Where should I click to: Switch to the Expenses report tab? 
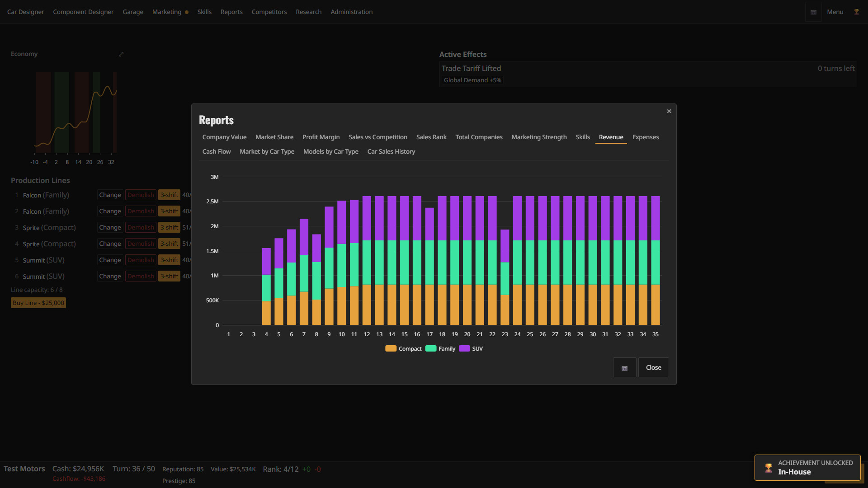645,137
